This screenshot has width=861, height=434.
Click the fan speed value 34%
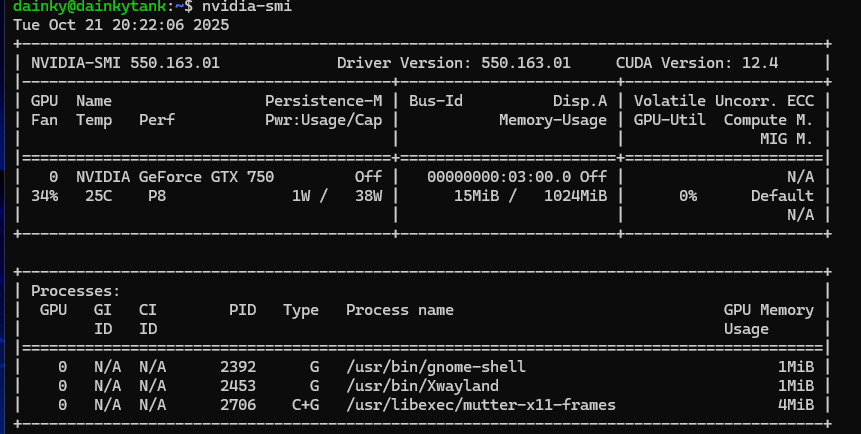(x=44, y=196)
